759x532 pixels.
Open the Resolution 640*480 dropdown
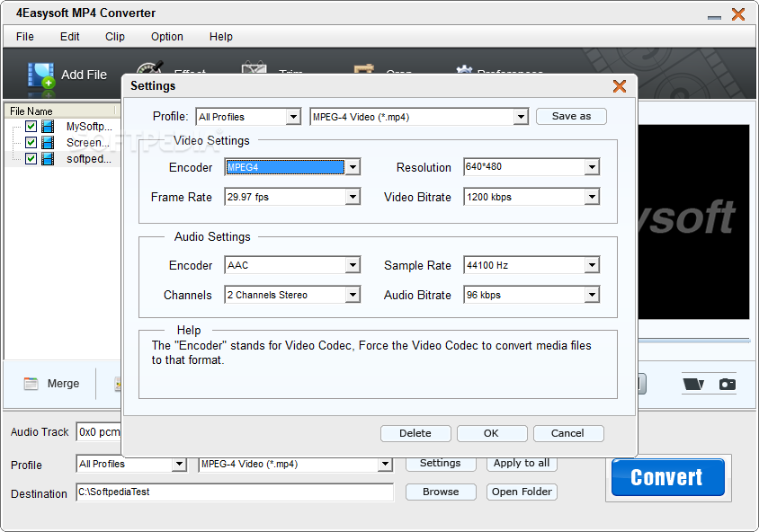click(592, 167)
